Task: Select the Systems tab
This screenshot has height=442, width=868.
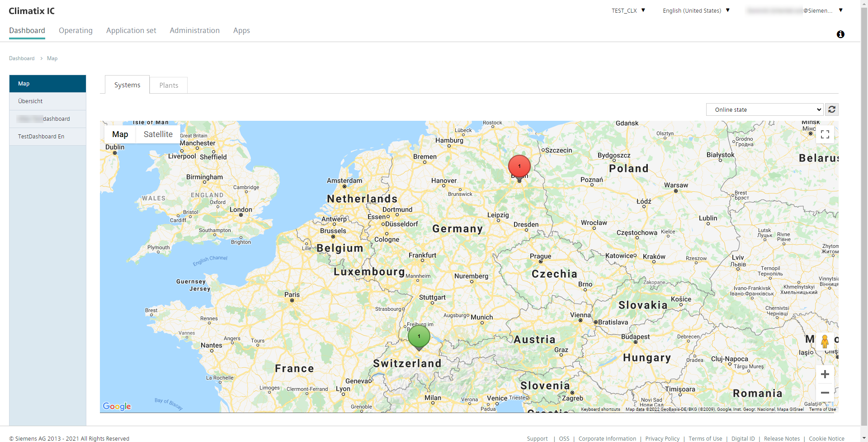Action: pyautogui.click(x=127, y=85)
